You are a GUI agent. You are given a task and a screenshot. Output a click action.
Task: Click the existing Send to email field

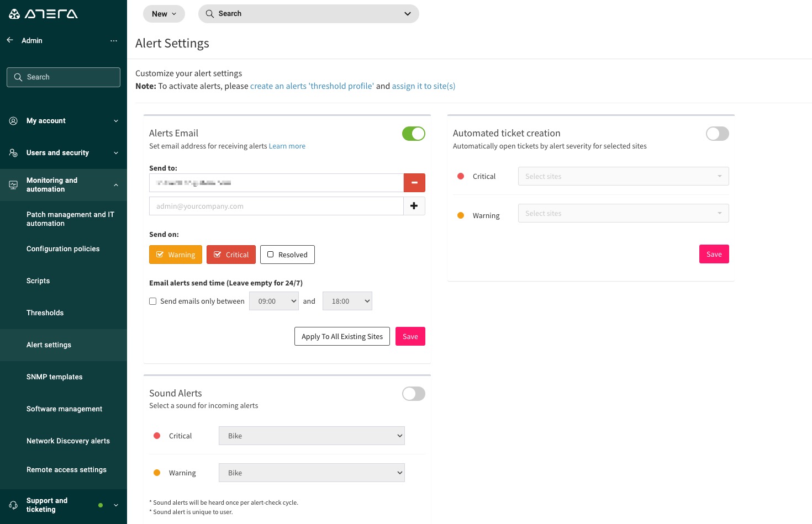276,183
